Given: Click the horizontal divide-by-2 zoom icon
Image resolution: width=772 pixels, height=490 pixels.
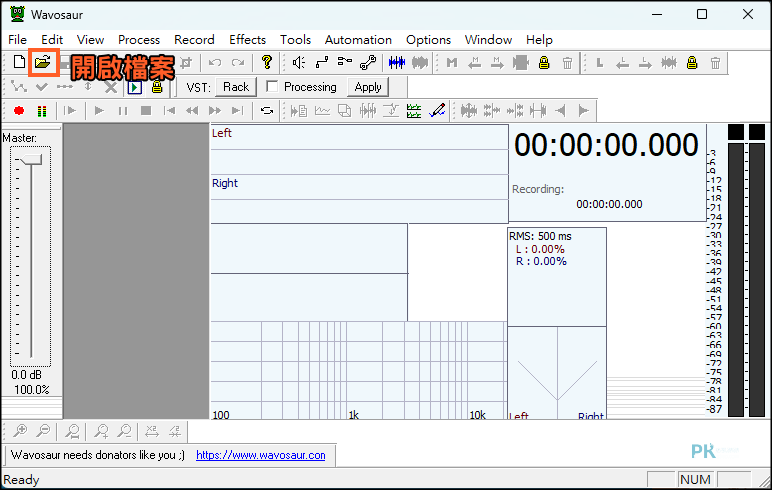Looking at the screenshot, I should [175, 431].
